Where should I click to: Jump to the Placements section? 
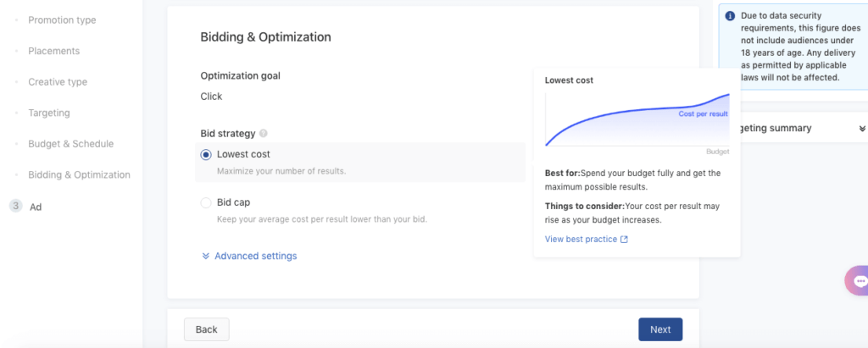coord(53,51)
